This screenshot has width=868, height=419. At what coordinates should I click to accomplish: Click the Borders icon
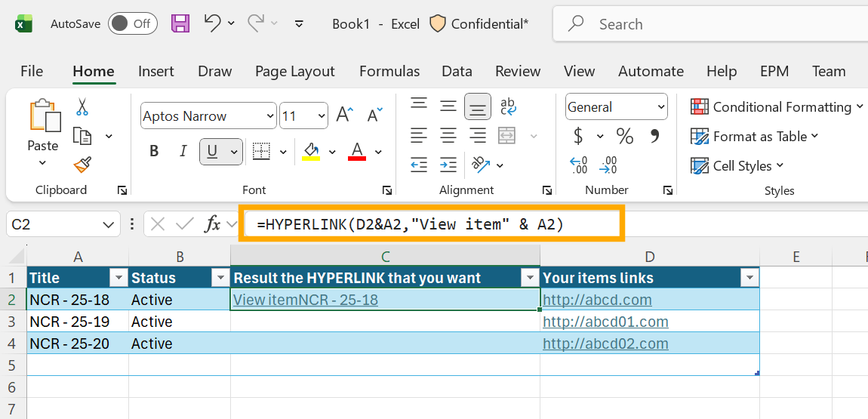pos(260,151)
